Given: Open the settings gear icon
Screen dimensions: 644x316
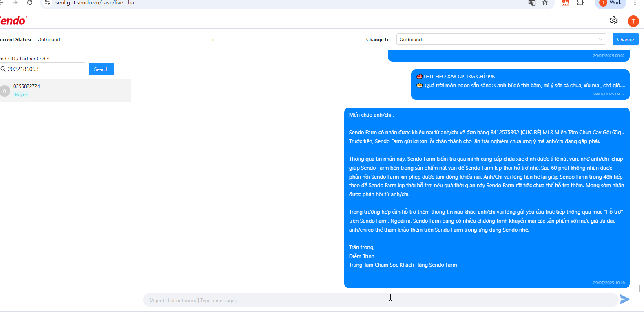Looking at the screenshot, I should point(613,20).
